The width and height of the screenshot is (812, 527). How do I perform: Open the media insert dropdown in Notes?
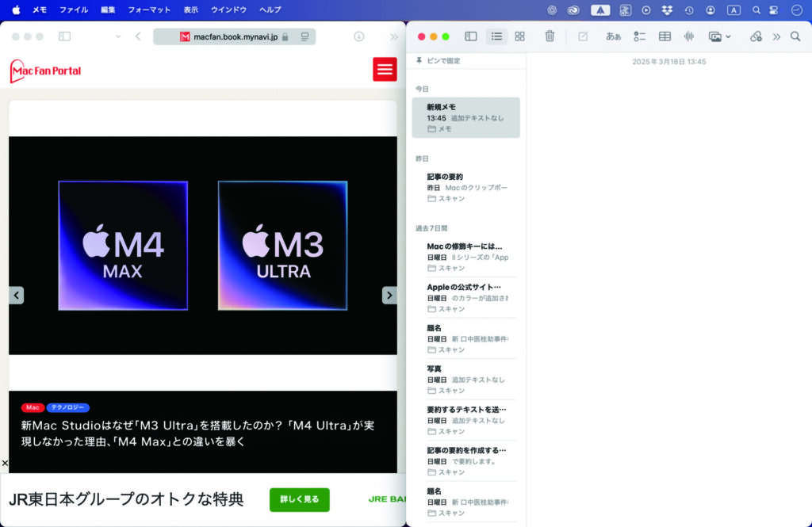click(719, 36)
